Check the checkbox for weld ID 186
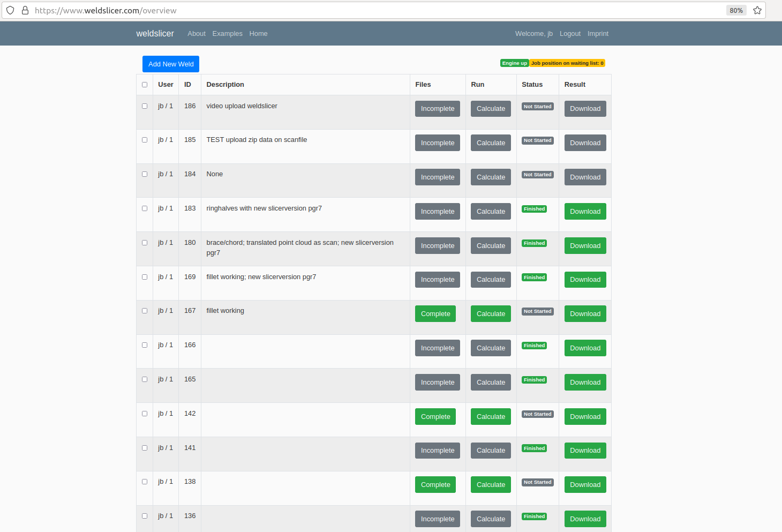The image size is (782, 532). click(145, 106)
